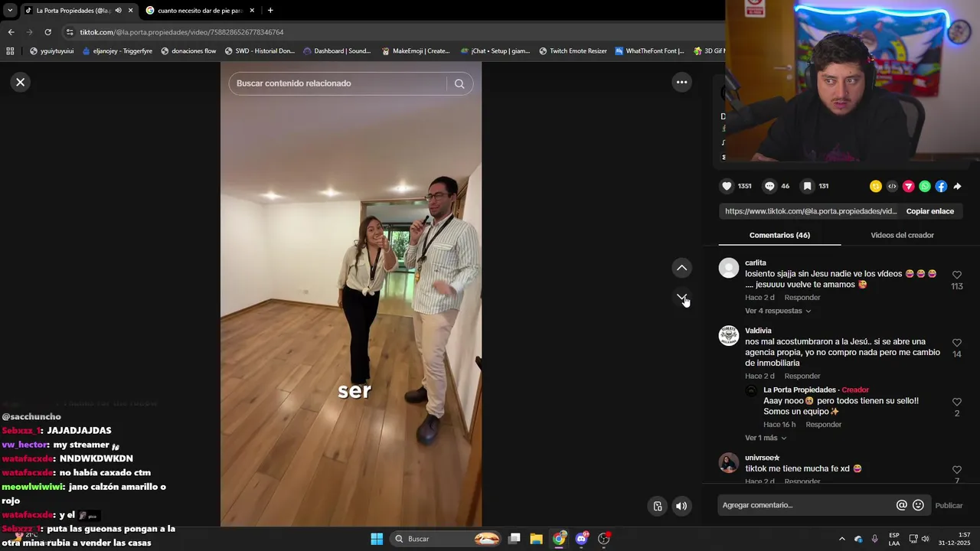Open the three-dot options menu on video
The image size is (980, 551).
tap(681, 82)
